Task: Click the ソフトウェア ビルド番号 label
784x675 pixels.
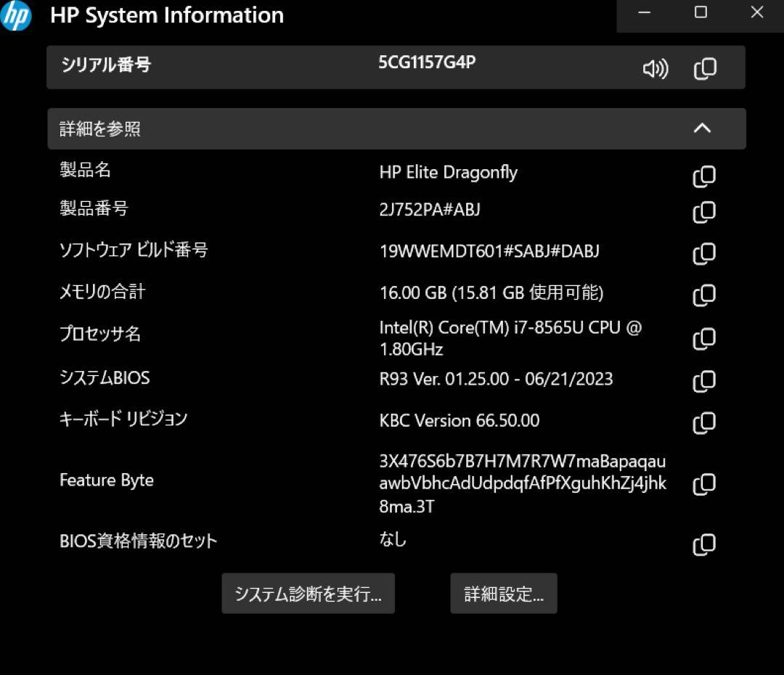Action: pyautogui.click(x=134, y=250)
